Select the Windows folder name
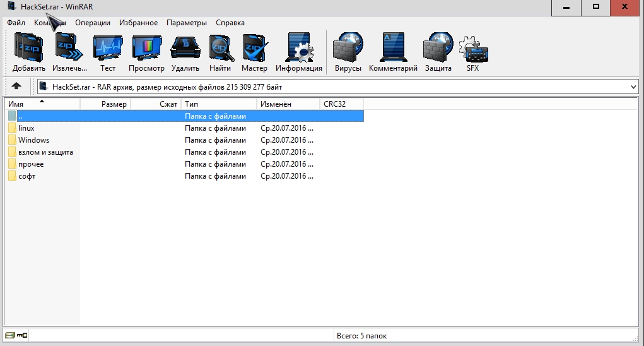This screenshot has height=346, width=644. tap(33, 140)
